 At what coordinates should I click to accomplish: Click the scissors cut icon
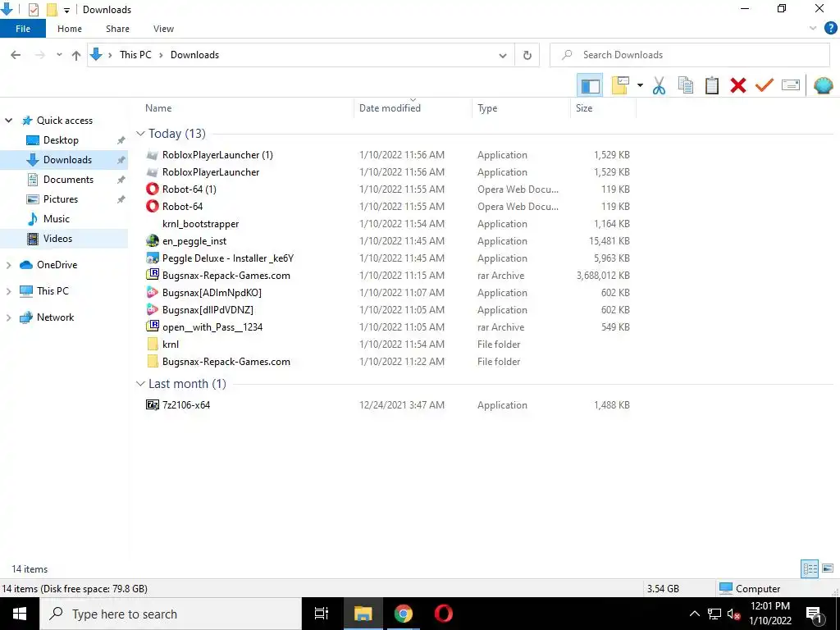point(659,85)
